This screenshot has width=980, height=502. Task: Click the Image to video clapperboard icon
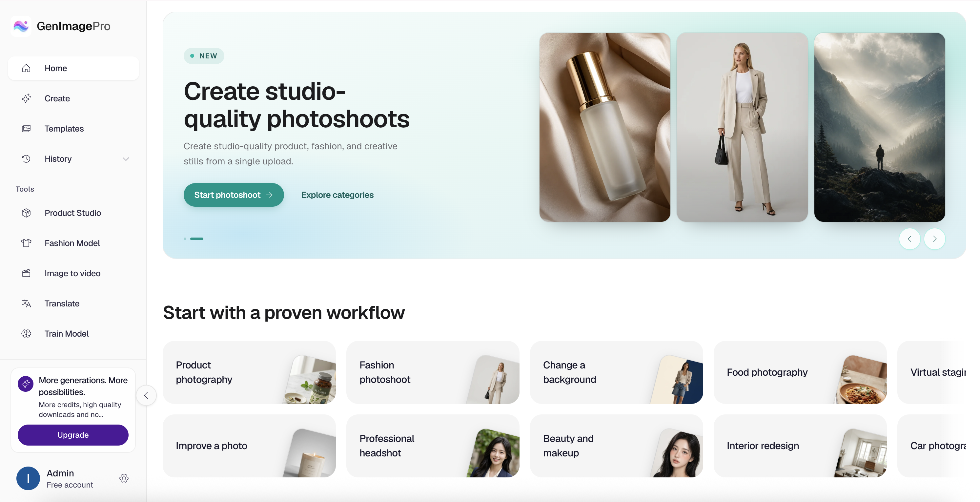[x=26, y=273]
